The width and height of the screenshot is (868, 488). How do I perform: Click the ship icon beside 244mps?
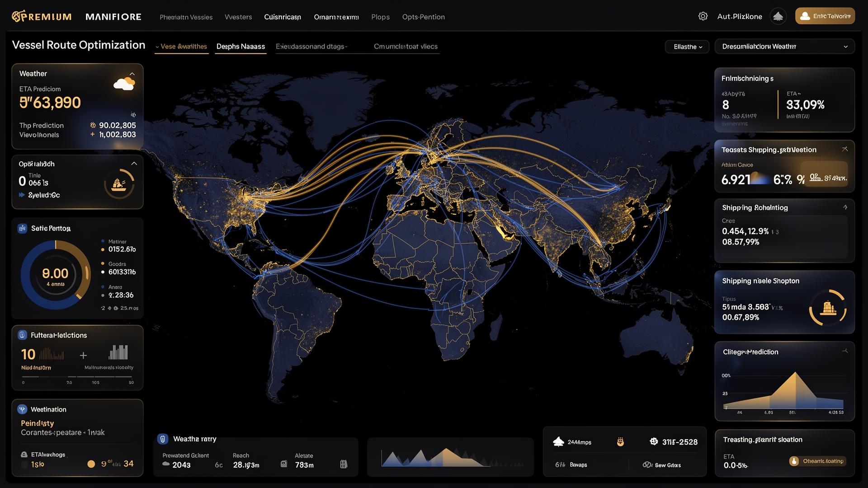pos(558,441)
